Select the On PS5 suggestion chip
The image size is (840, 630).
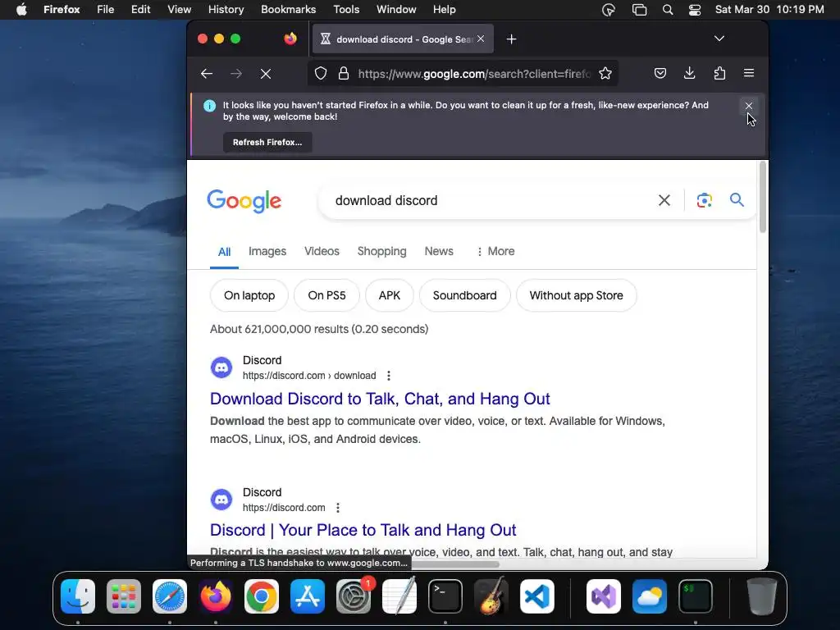326,295
